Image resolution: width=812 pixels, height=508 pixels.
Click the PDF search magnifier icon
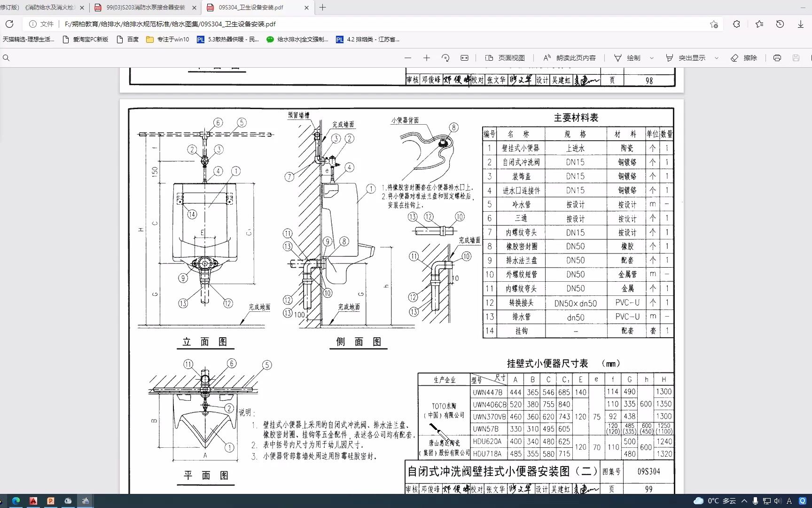coord(6,58)
